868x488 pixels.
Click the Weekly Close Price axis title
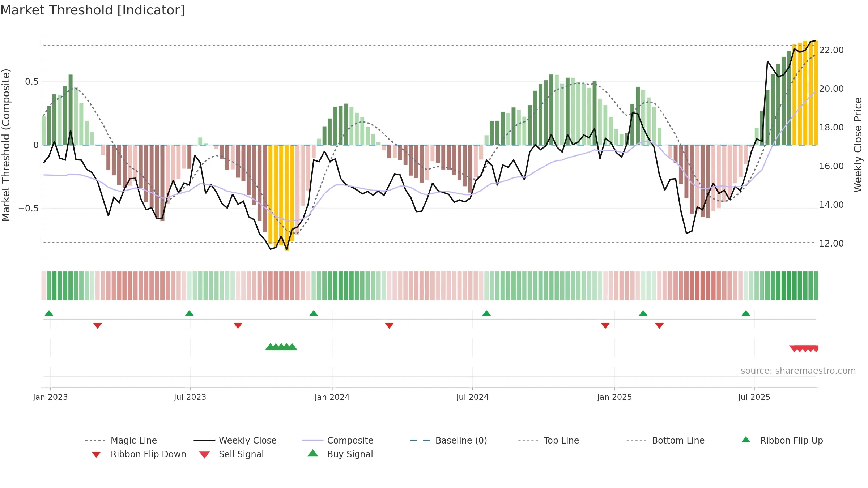858,145
